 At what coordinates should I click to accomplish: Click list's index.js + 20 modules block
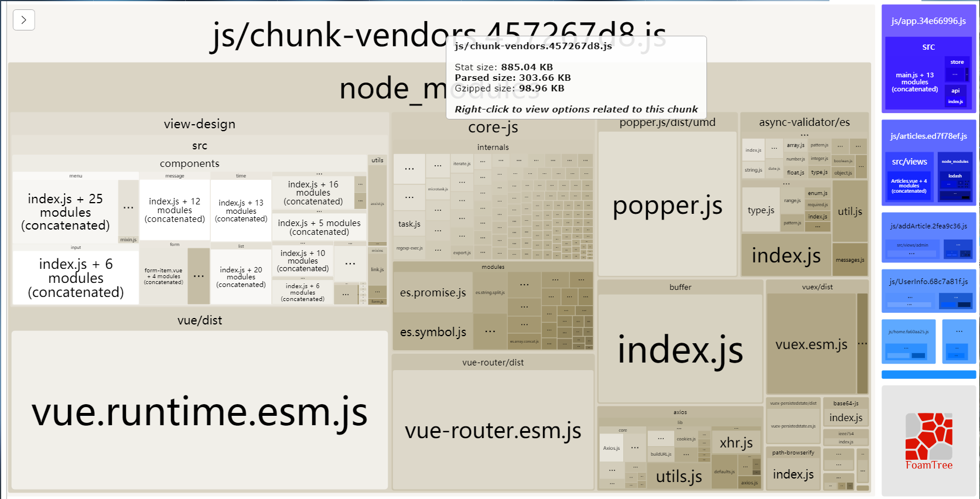pos(241,277)
